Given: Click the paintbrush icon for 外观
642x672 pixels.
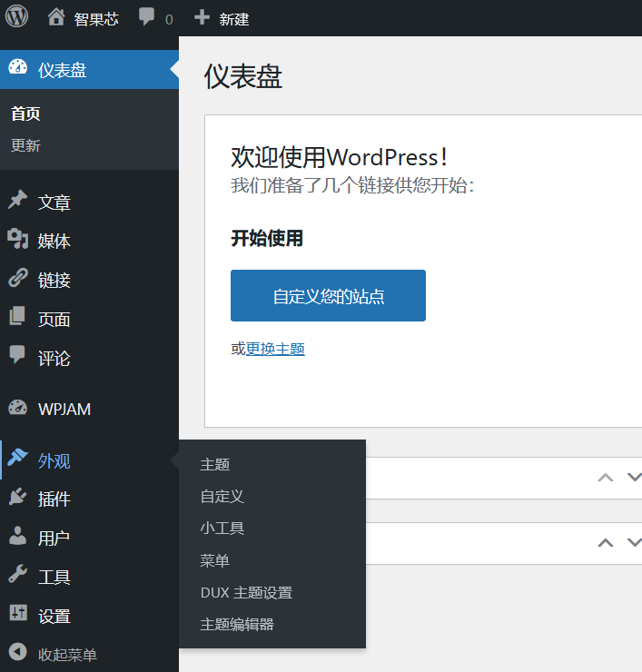Looking at the screenshot, I should [17, 458].
